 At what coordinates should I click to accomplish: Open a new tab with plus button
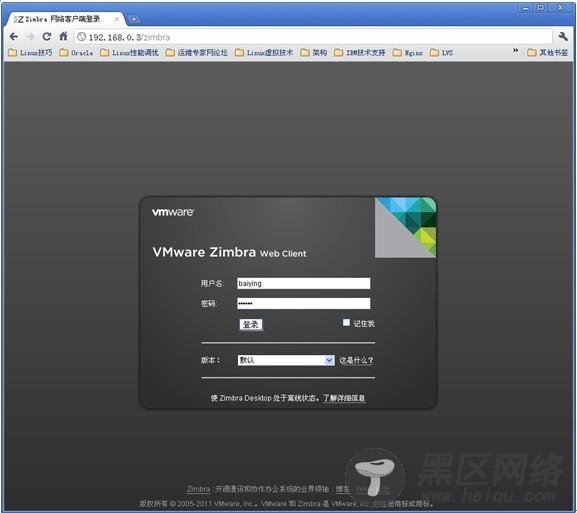point(134,19)
